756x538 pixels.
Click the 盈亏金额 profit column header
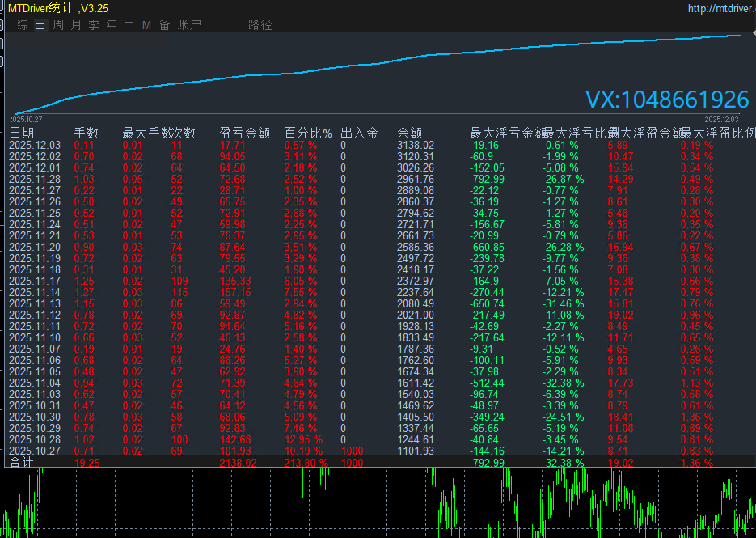[244, 133]
